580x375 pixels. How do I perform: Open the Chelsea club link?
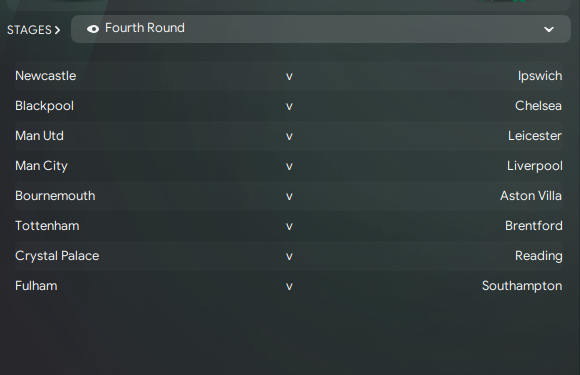tap(538, 106)
